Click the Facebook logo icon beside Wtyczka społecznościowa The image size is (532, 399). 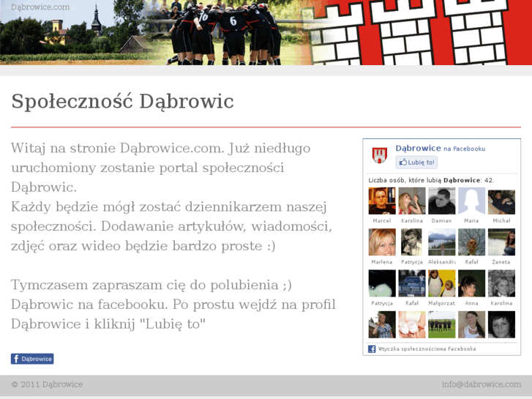click(x=372, y=348)
